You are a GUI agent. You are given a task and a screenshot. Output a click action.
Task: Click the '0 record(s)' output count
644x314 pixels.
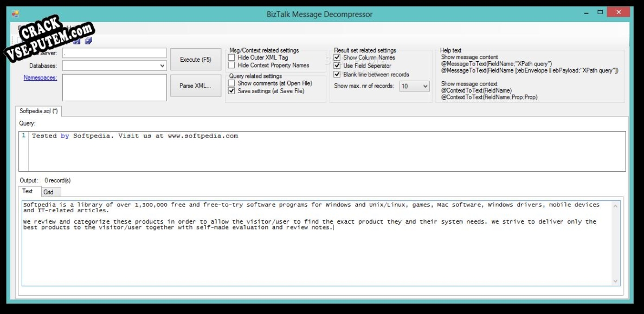(57, 180)
